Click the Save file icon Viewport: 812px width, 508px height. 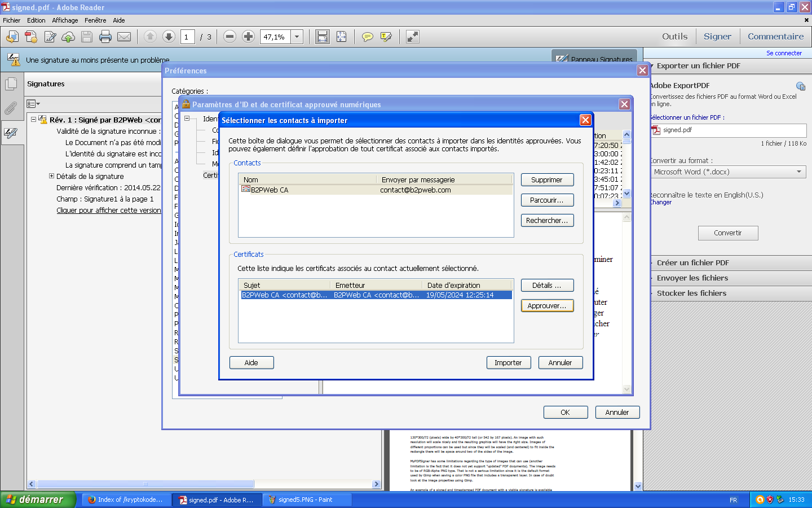(87, 37)
